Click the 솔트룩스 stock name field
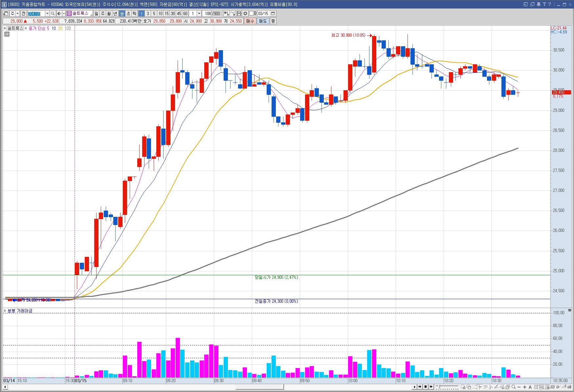 pos(79,13)
